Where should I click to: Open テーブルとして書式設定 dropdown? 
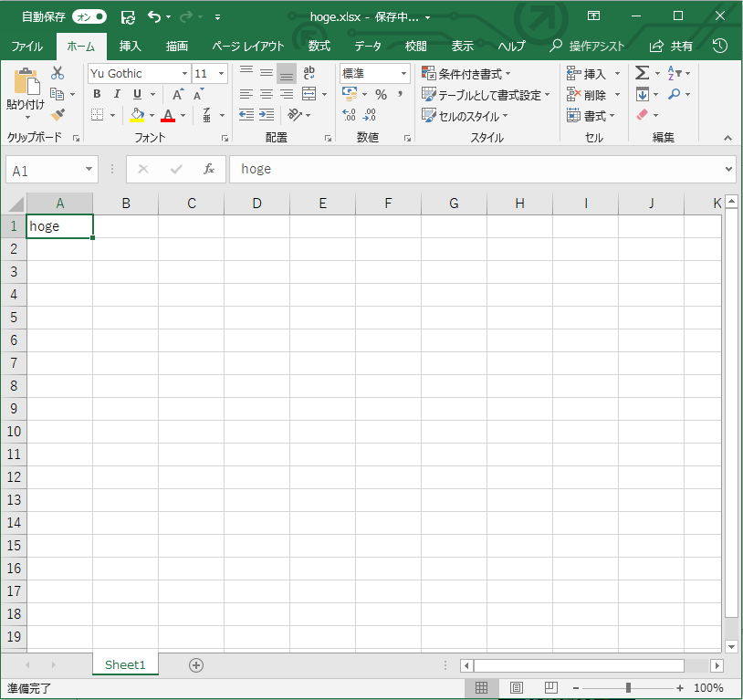point(486,95)
